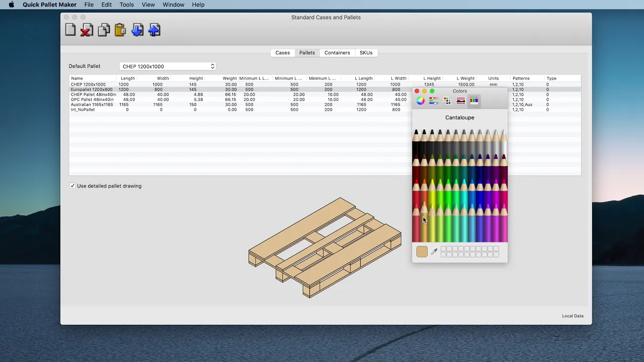Click the Local Data status label
Image resolution: width=644 pixels, height=362 pixels.
(573, 316)
